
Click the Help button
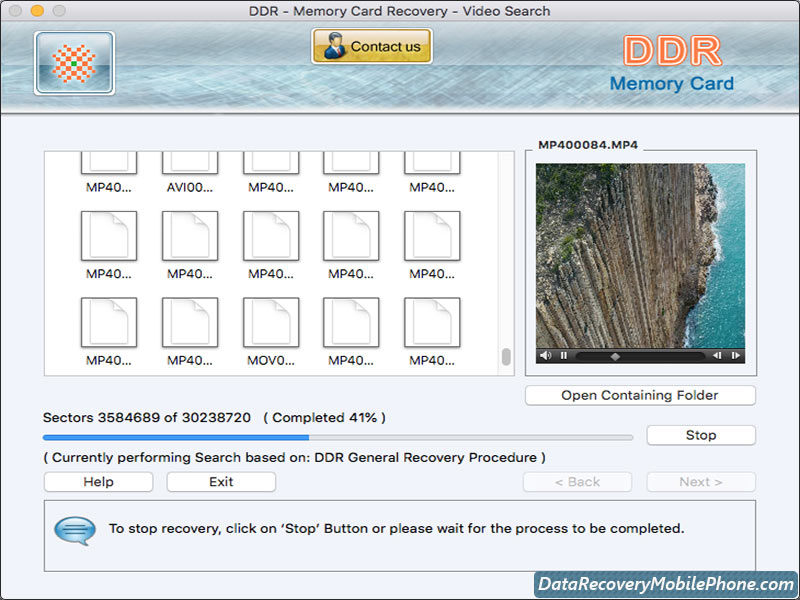coord(98,482)
